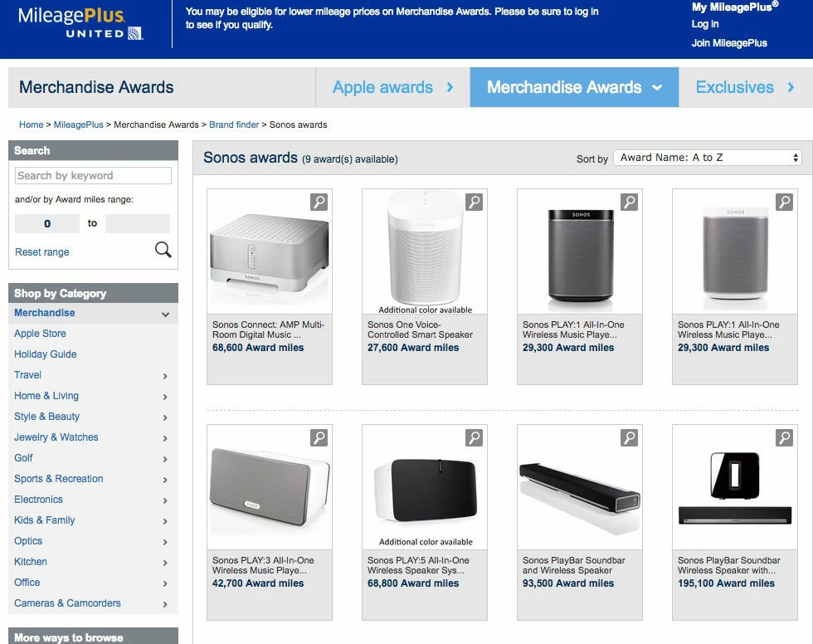Open Sonos One smart speaker image

[x=424, y=251]
